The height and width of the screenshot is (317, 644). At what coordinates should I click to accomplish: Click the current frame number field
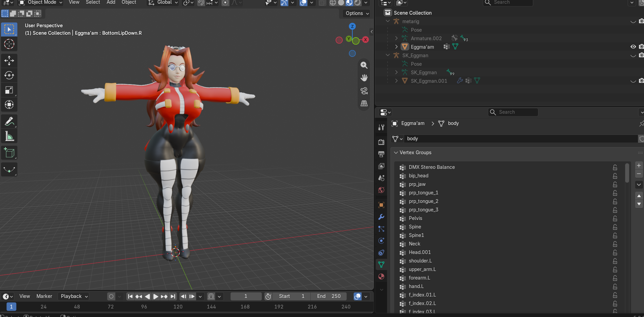(x=246, y=297)
